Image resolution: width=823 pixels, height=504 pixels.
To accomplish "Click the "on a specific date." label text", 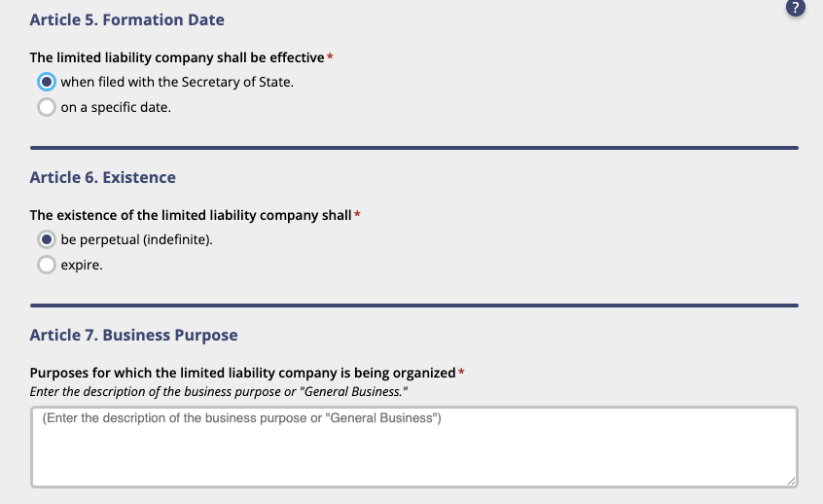I will tap(116, 107).
